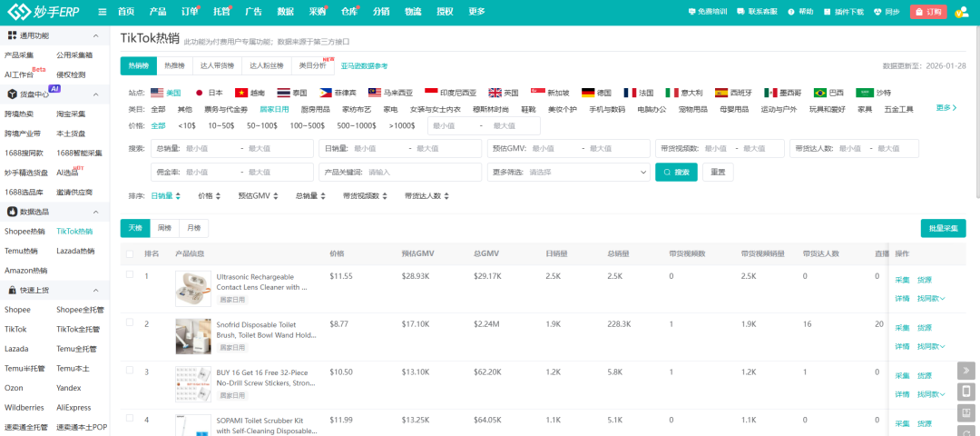Expand 更多 categories link
The image size is (980, 436).
click(x=946, y=107)
